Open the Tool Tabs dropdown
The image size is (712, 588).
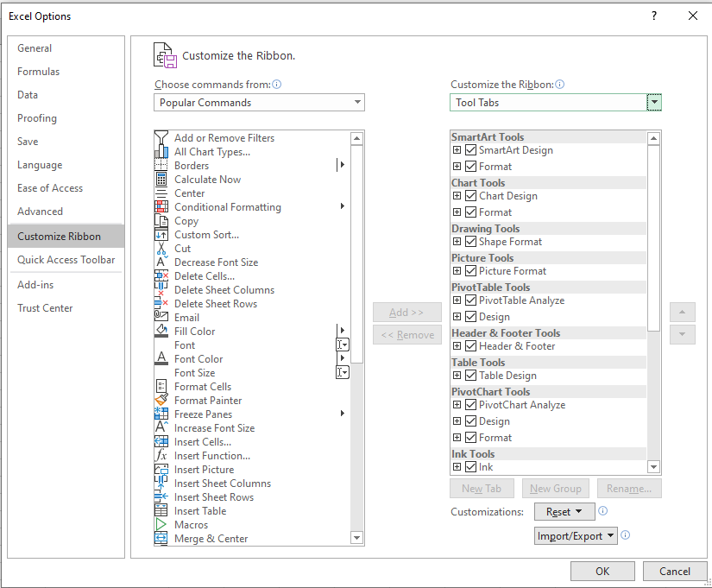click(654, 102)
